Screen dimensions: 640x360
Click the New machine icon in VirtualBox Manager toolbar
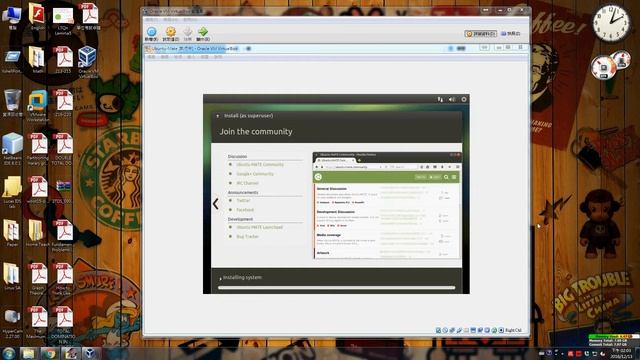(x=151, y=32)
